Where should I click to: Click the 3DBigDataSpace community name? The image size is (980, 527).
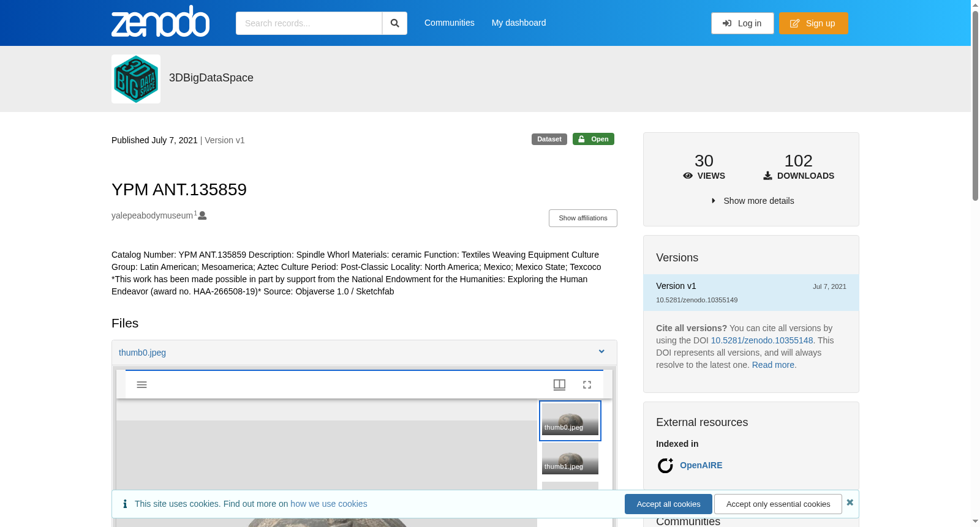point(211,78)
